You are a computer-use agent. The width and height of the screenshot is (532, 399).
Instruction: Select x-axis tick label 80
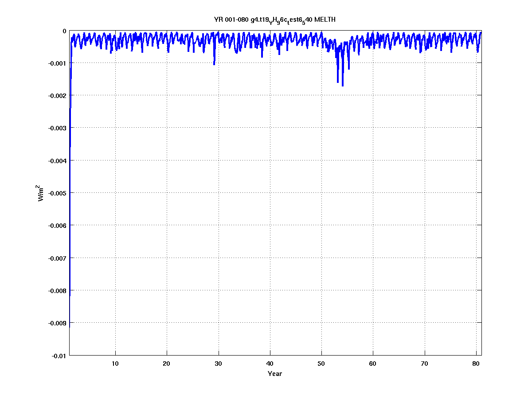pyautogui.click(x=476, y=364)
